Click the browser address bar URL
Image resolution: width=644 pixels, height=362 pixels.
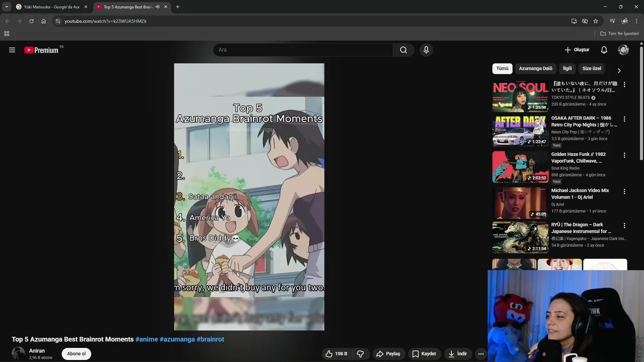coord(106,21)
